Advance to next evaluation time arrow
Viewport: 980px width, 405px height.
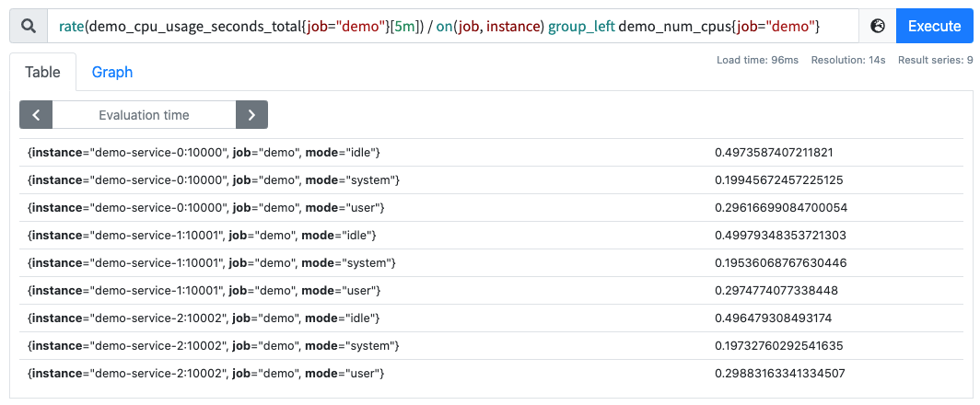point(251,115)
